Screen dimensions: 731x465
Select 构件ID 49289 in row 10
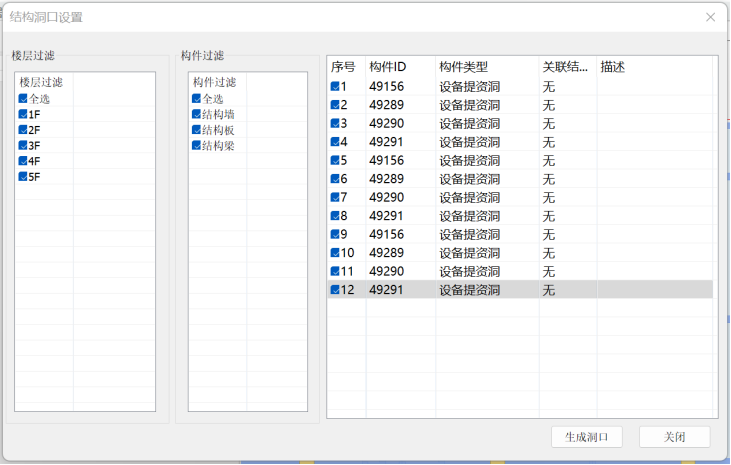click(x=386, y=253)
